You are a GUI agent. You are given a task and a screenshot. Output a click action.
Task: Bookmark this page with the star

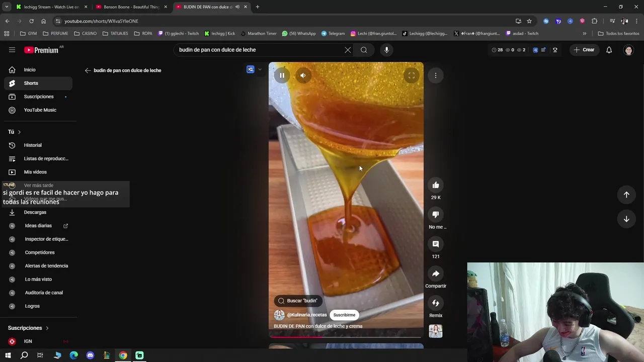click(529, 21)
